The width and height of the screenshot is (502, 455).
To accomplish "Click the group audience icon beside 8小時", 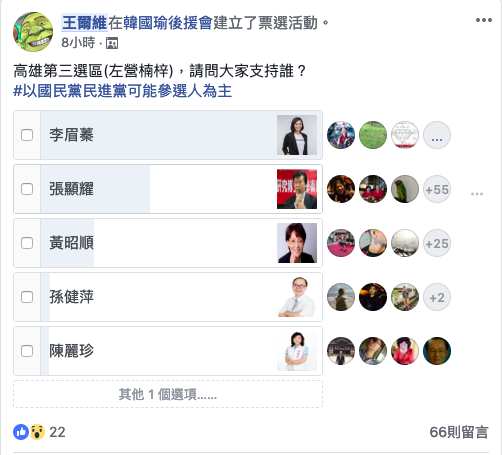I will tap(112, 43).
